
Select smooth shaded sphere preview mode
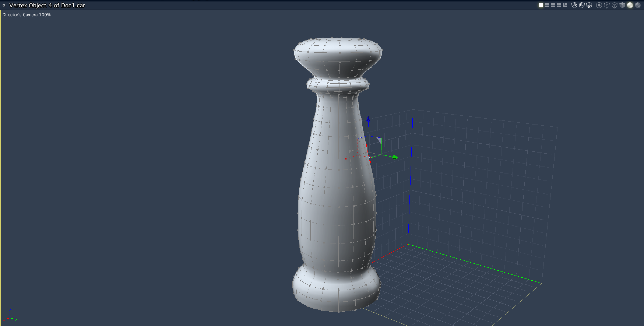pyautogui.click(x=630, y=5)
